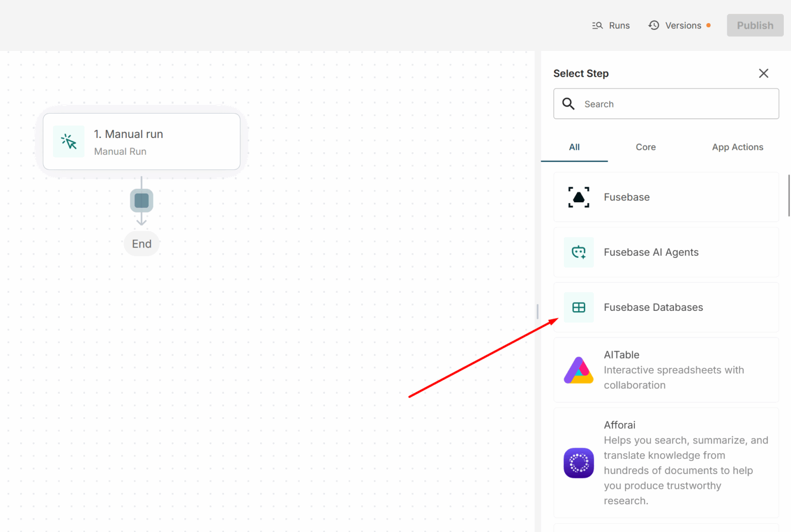Click the AITable triangle logo icon

coord(578,370)
